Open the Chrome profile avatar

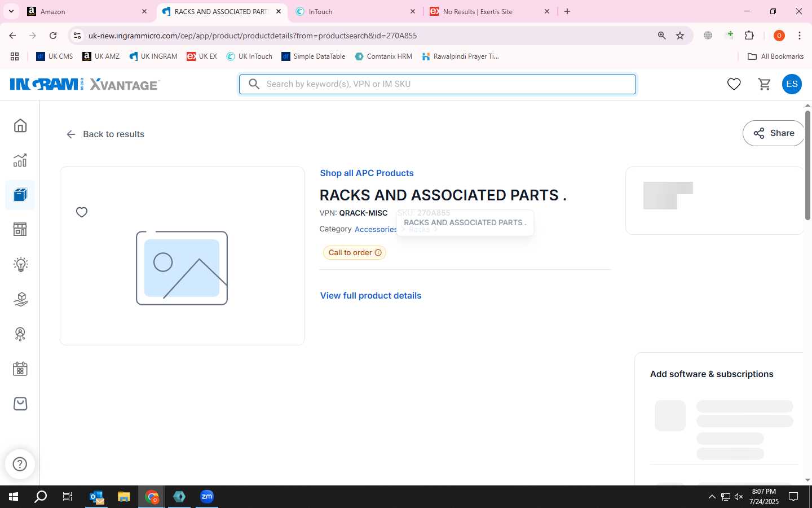779,36
